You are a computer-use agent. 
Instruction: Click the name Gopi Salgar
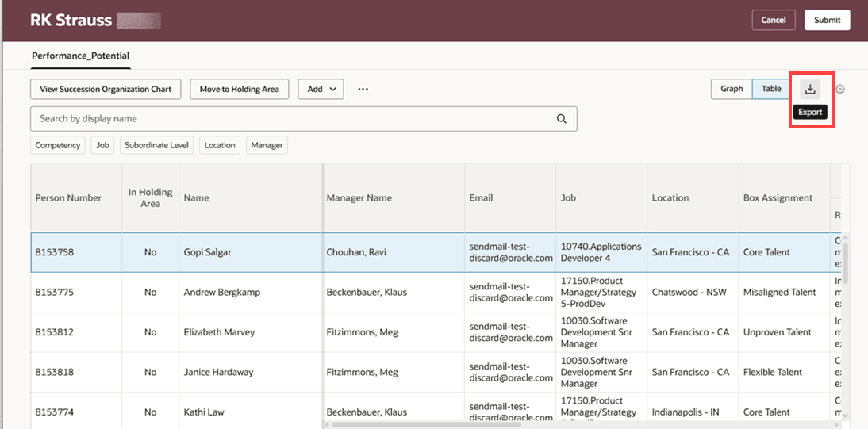click(x=208, y=252)
